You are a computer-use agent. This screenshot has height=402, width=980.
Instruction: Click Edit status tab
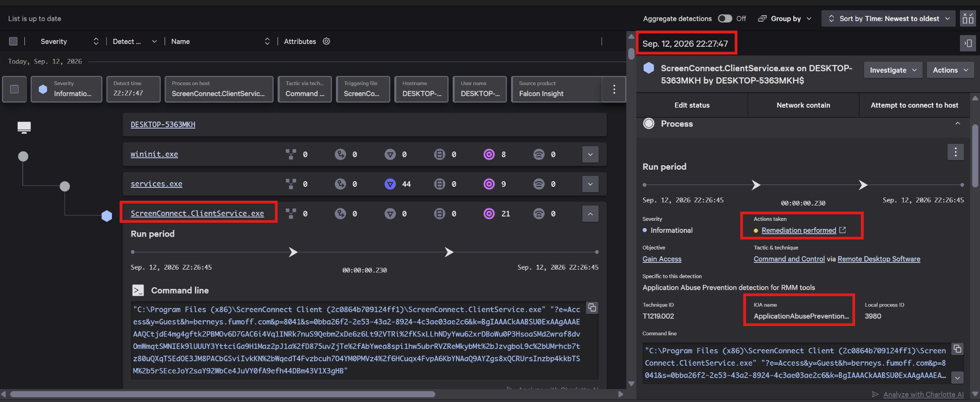click(692, 105)
